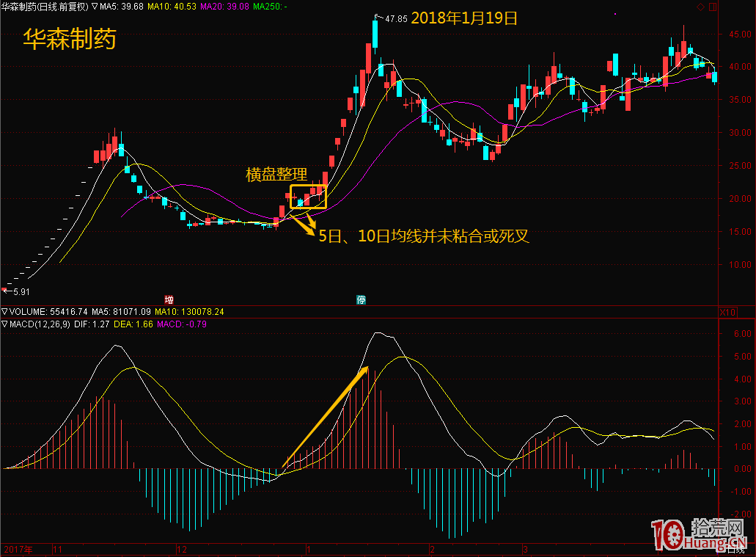Select the green MA250 label
The height and width of the screenshot is (557, 756).
point(270,7)
